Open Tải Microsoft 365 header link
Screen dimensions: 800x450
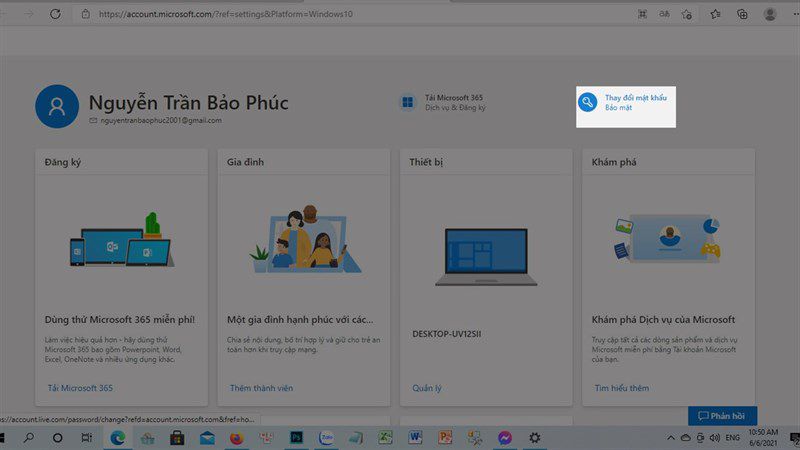point(454,97)
